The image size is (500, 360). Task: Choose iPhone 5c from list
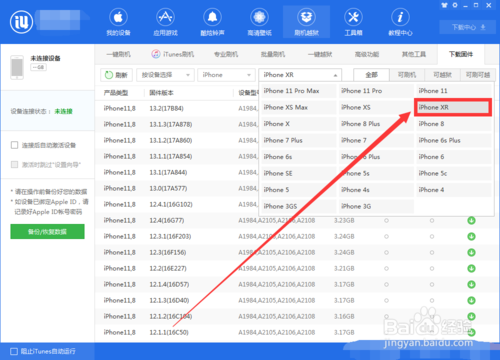pyautogui.click(x=454, y=173)
